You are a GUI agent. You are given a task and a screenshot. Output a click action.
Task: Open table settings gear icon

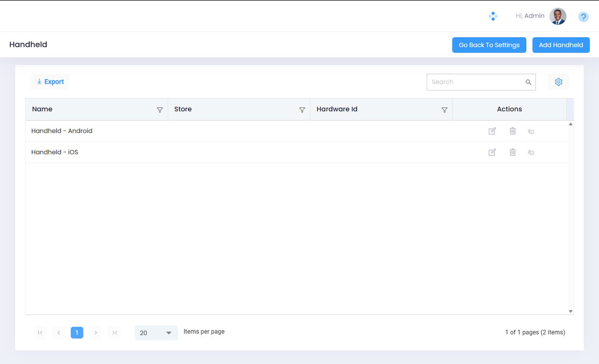(558, 82)
